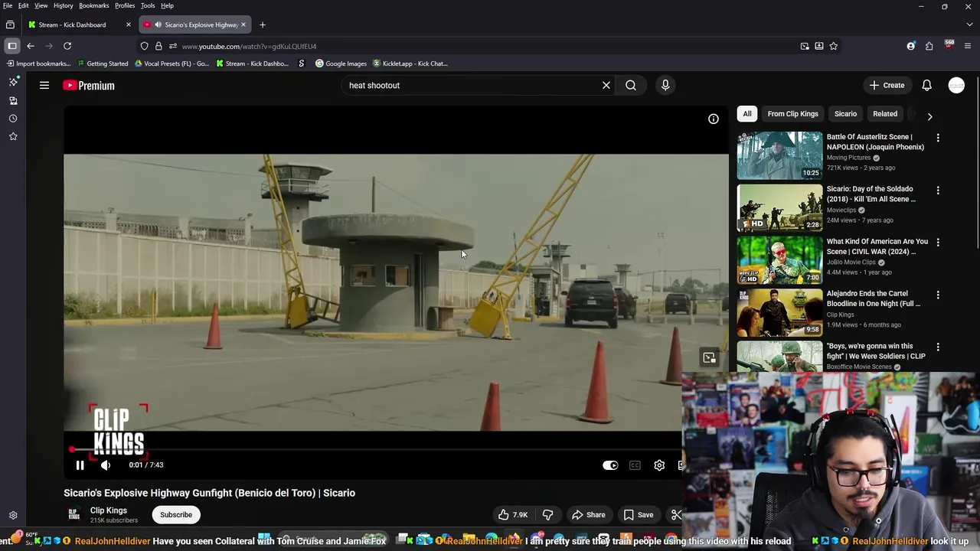980x551 pixels.
Task: Pause the video playback
Action: tap(80, 465)
